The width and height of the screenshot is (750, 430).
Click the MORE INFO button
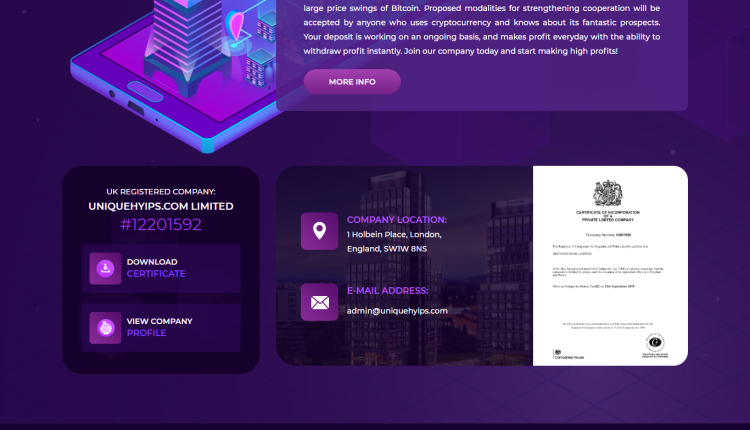[352, 82]
